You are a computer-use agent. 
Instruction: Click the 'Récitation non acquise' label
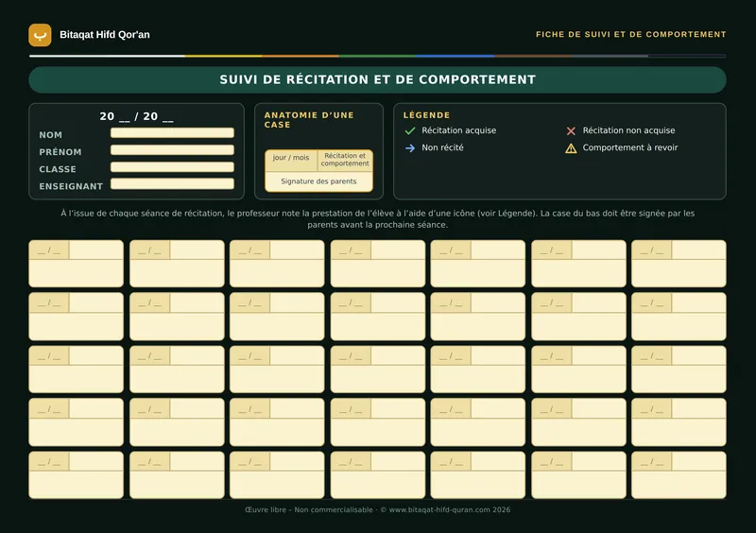coord(628,130)
